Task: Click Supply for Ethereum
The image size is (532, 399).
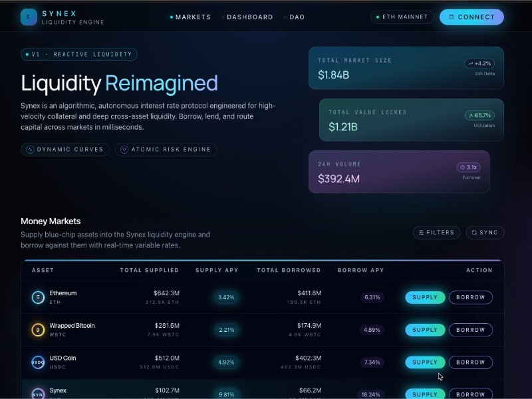Action: [425, 297]
